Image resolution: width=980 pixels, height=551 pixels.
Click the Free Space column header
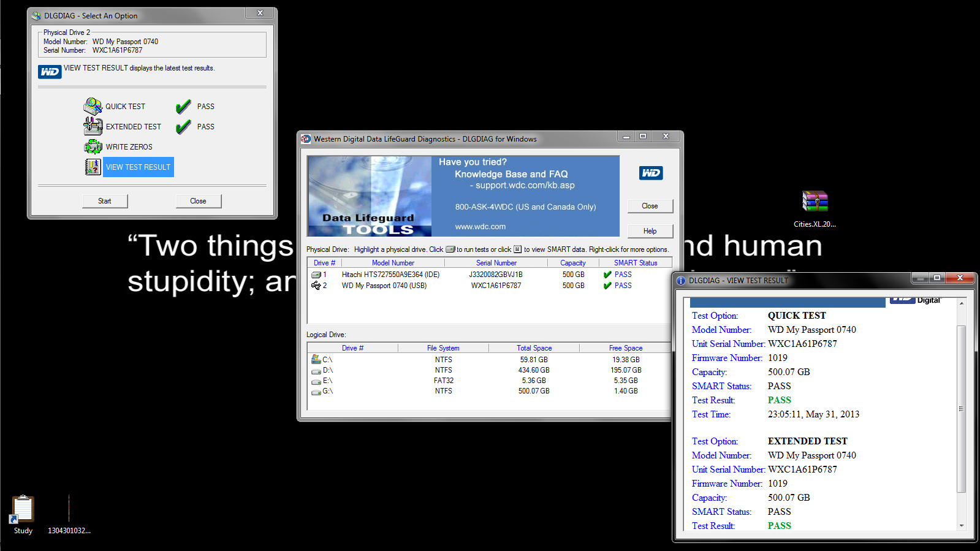(626, 348)
